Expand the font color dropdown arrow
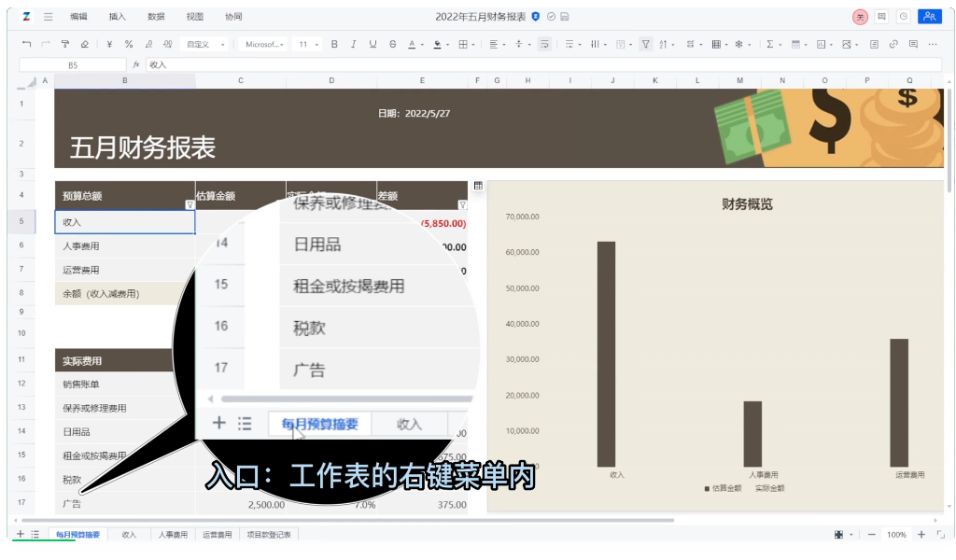Viewport: 956px width, 560px height. (x=422, y=45)
